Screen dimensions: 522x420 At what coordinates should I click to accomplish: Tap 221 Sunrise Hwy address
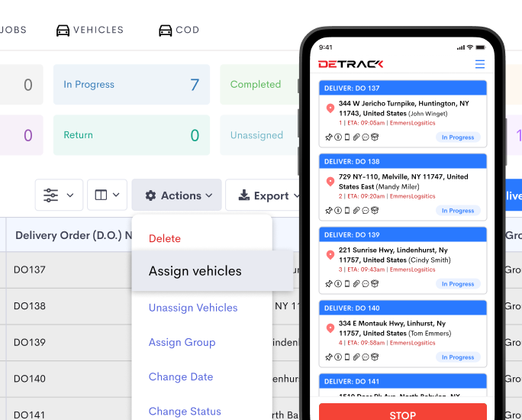395,255
